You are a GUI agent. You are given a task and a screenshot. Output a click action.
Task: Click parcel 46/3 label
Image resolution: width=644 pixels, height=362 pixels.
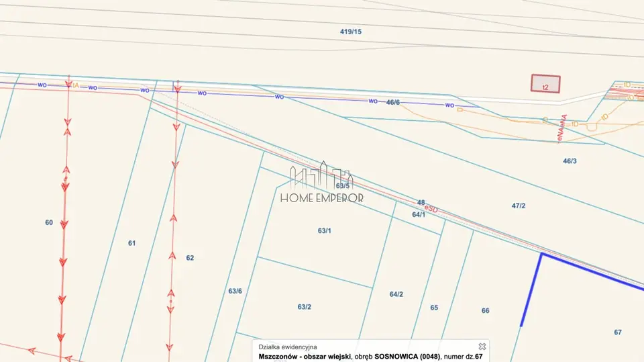[570, 161]
